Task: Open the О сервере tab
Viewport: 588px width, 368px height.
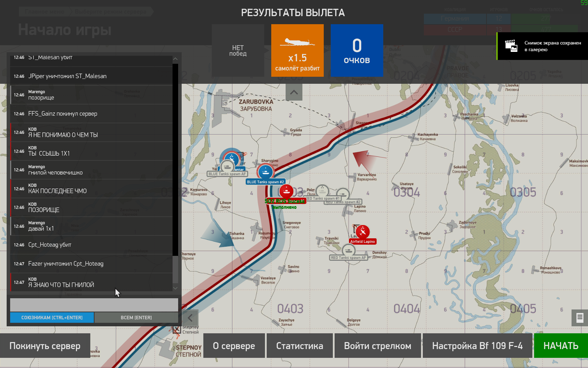Action: [x=234, y=346]
